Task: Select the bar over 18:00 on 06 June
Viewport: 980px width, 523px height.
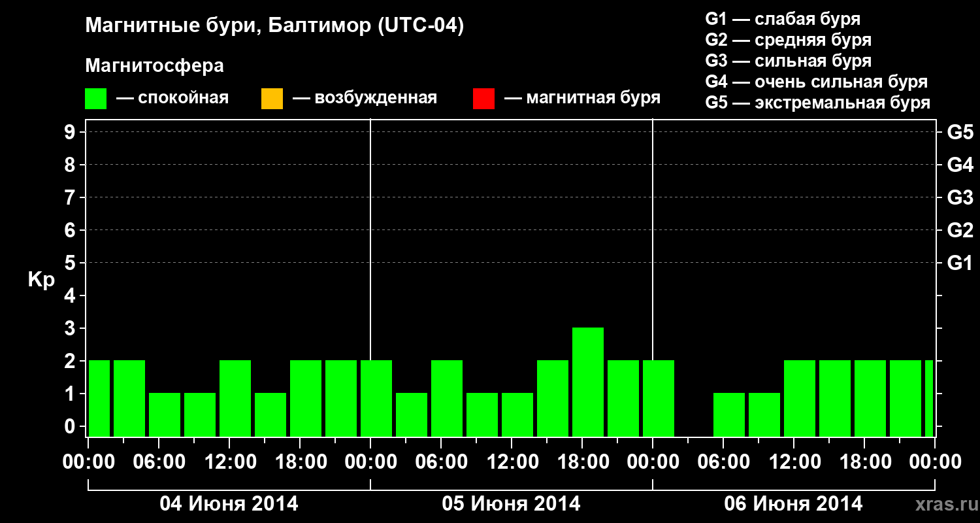Action: [870, 398]
